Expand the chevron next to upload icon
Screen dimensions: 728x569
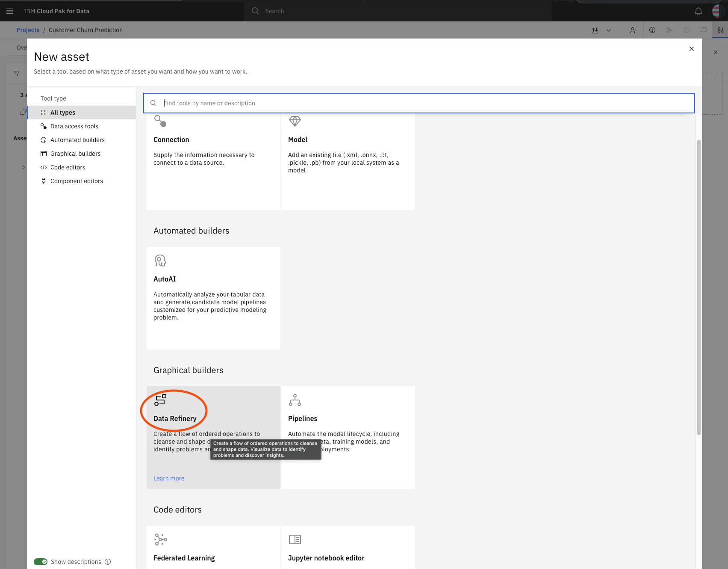click(609, 30)
